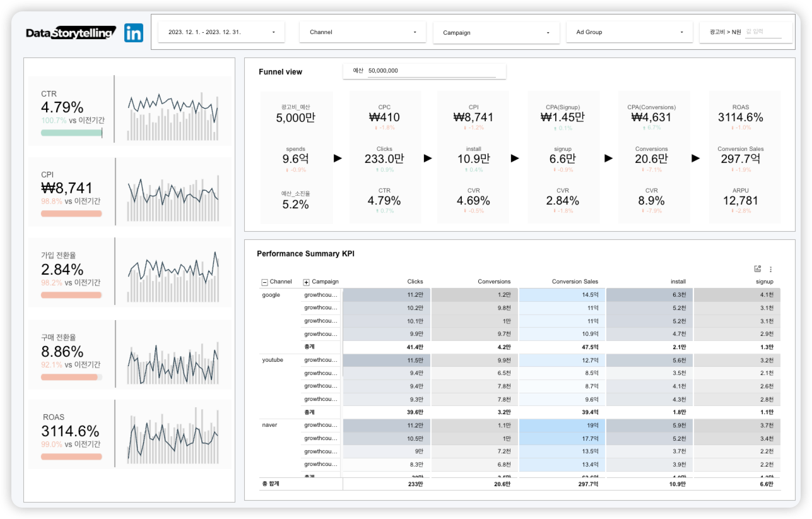The height and width of the screenshot is (519, 812).
Task: Sort by the Clicks column header
Action: [x=415, y=282]
